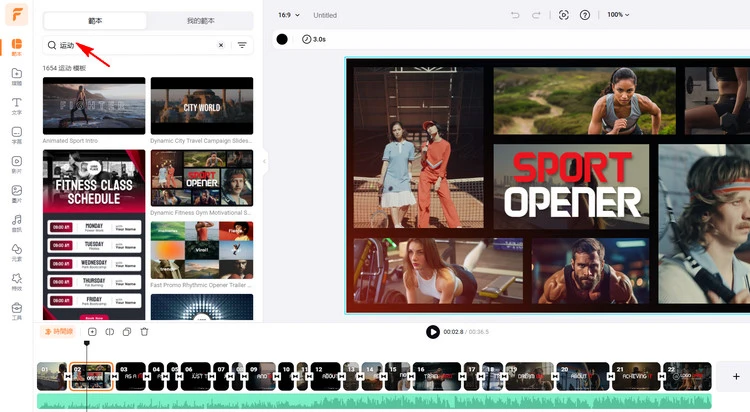Click the redo arrow icon
This screenshot has width=750, height=412.
point(537,15)
